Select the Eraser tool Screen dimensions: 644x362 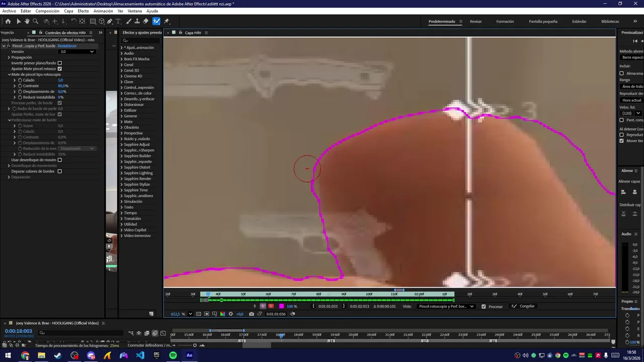tap(145, 21)
